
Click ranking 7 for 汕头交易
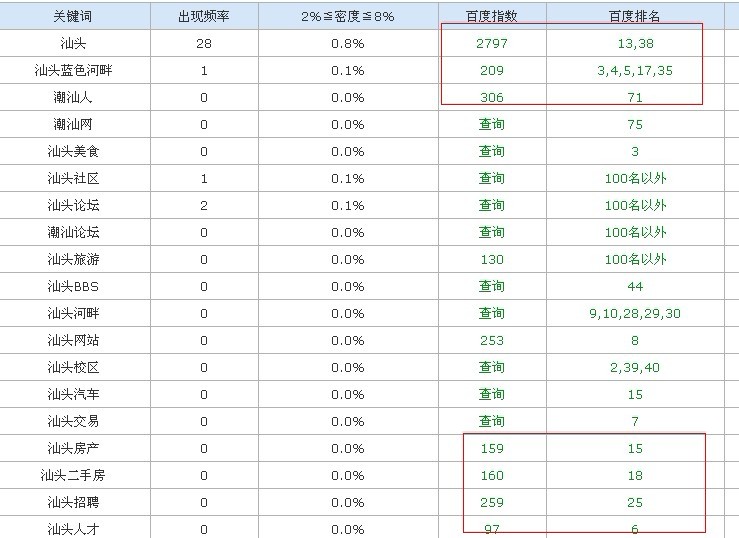tap(635, 421)
